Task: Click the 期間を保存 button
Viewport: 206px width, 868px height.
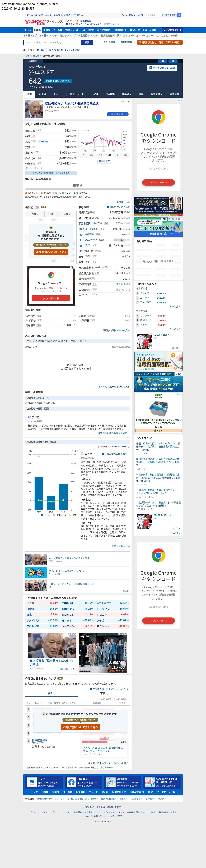Action: [x=104, y=161]
